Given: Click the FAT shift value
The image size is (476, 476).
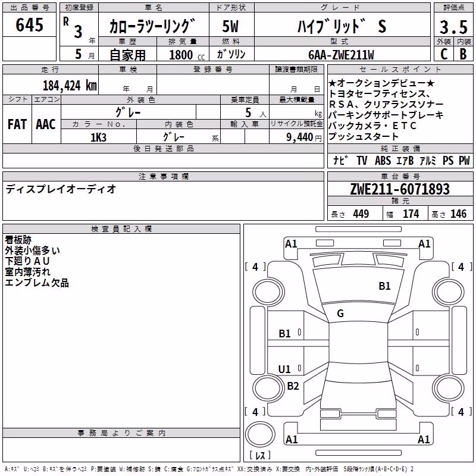Looking at the screenshot, I should pos(17,124).
